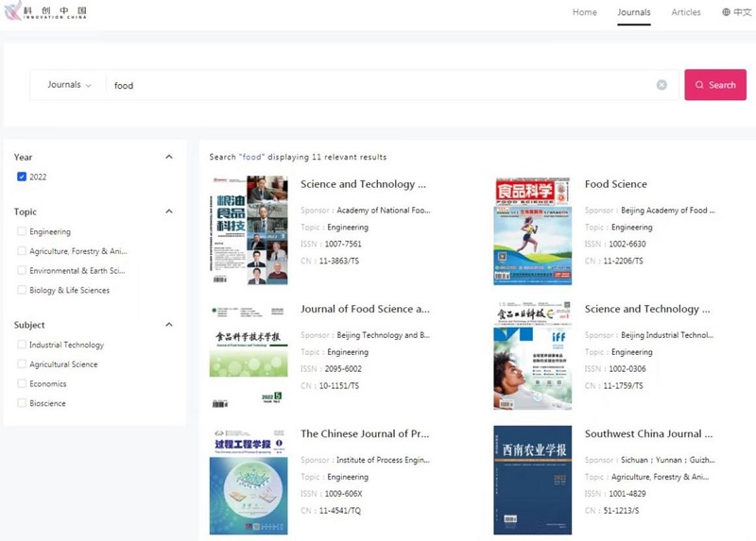Click CN 11-1759/TS
Screen dimensions: 756x541
623,385
